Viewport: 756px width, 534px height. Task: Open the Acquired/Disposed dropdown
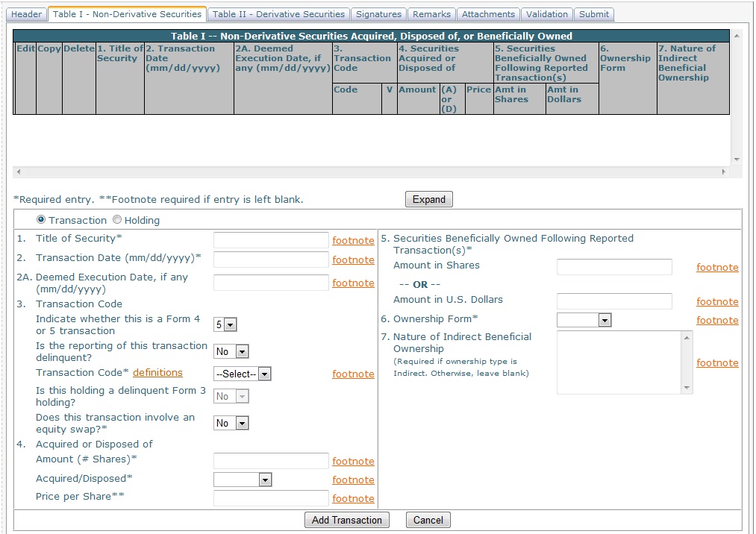click(243, 480)
